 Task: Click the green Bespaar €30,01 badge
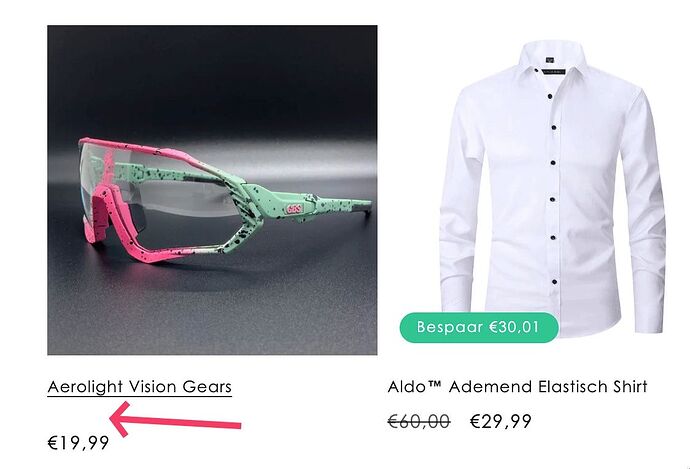click(x=479, y=327)
